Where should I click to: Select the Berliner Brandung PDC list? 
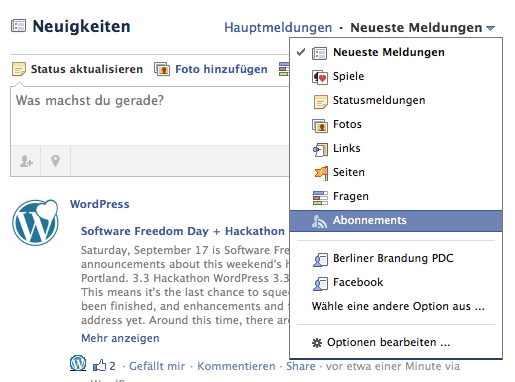[396, 259]
